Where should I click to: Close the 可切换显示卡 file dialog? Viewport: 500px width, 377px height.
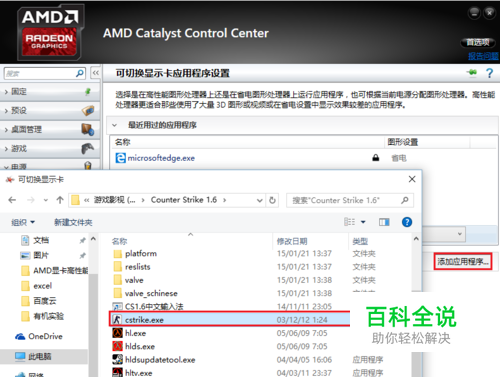(x=412, y=179)
